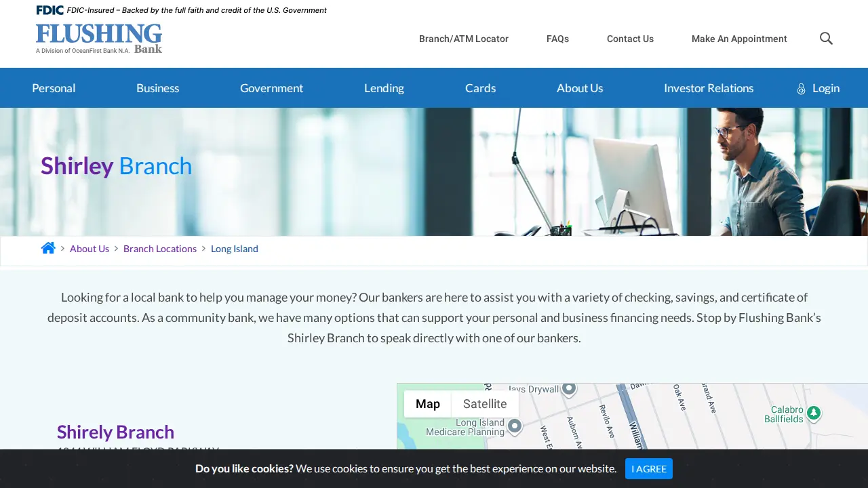Go to Branch/ATM Locator
Screen dimensions: 868x488
tap(464, 39)
